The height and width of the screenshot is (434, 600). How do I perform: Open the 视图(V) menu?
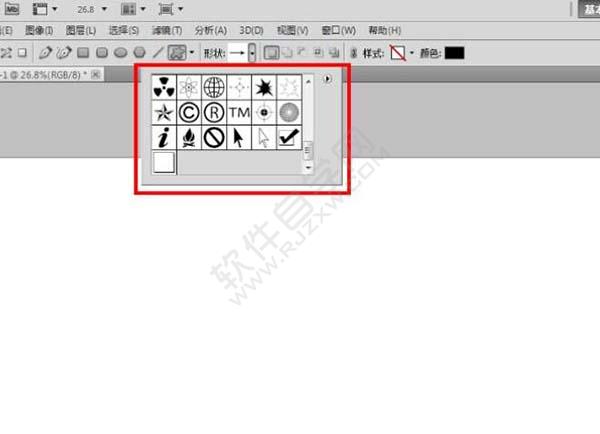coord(293,30)
